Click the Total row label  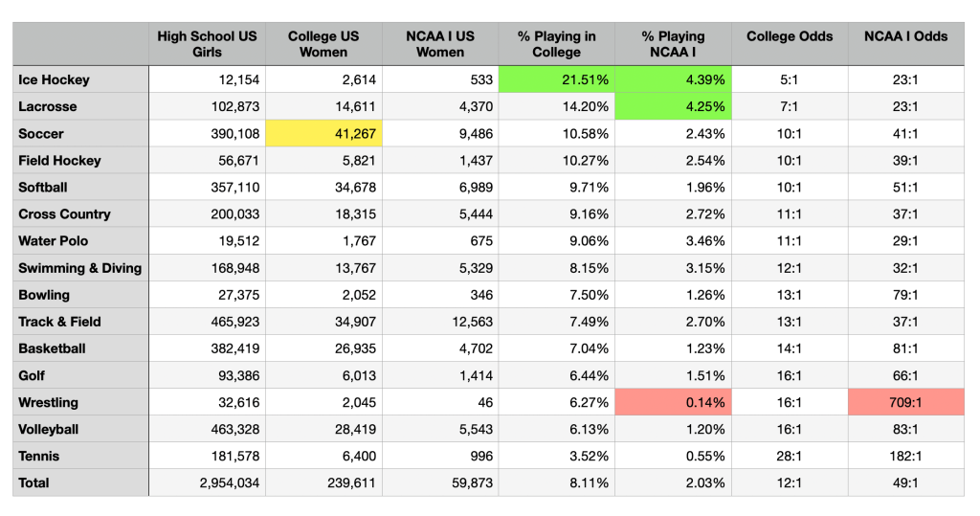[34, 482]
